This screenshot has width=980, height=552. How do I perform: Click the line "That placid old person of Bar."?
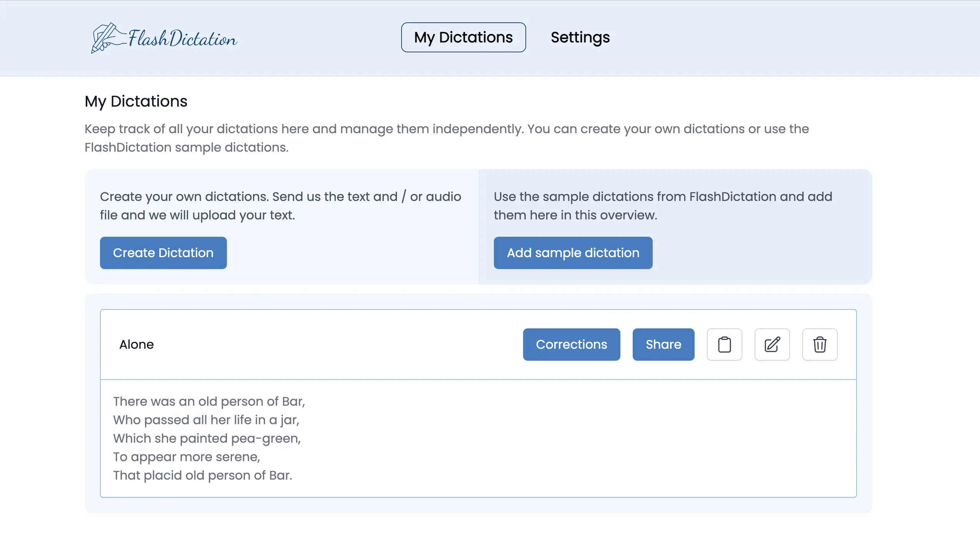203,475
